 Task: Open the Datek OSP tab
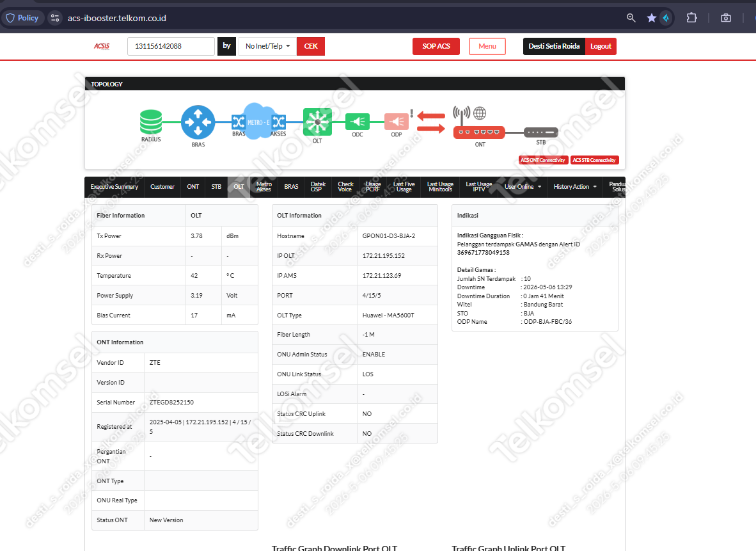point(319,187)
